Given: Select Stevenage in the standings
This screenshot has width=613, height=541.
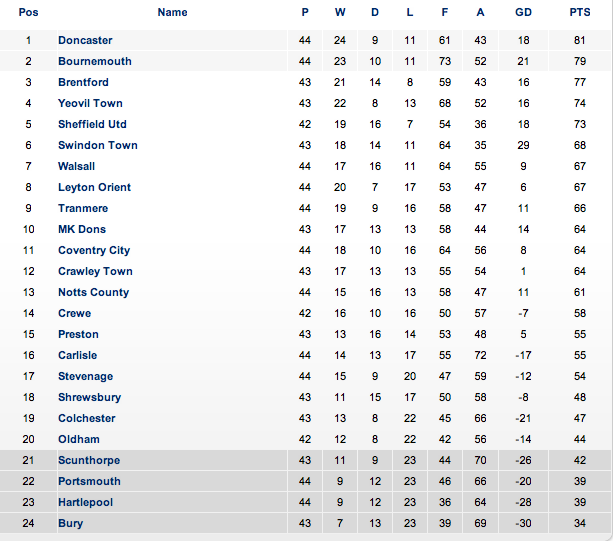Looking at the screenshot, I should [x=85, y=376].
